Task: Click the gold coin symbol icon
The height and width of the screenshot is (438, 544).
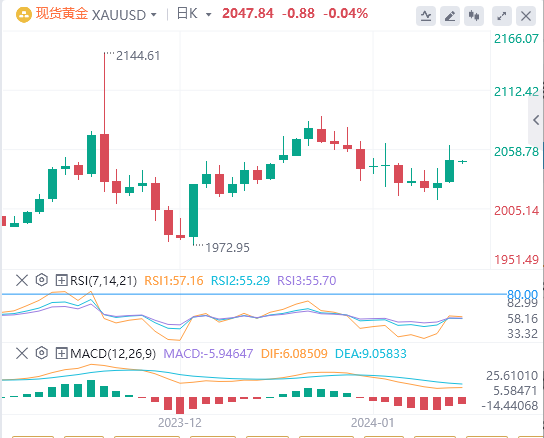Action: tap(24, 15)
